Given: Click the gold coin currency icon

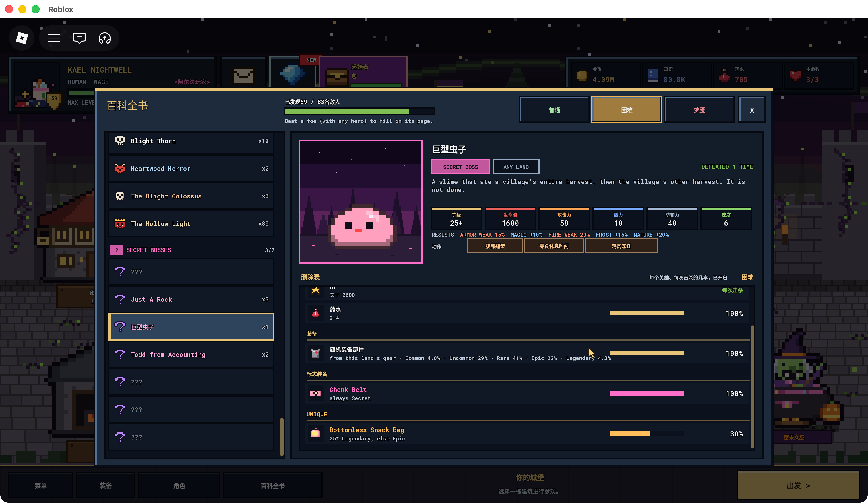Looking at the screenshot, I should pos(582,75).
